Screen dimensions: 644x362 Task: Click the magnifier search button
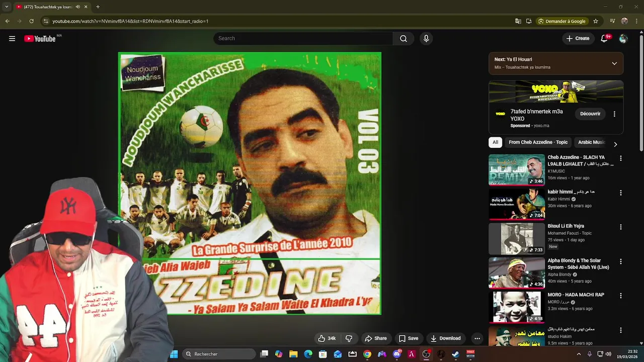point(404,39)
